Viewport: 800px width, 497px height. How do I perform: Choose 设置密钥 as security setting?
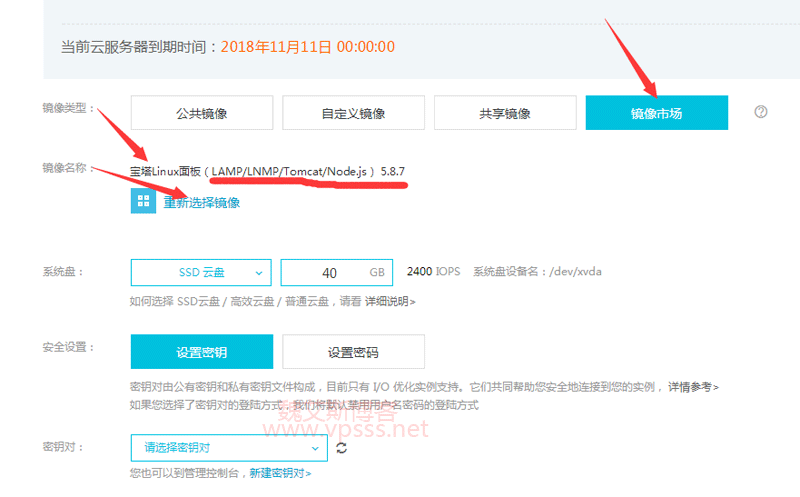[x=201, y=352]
